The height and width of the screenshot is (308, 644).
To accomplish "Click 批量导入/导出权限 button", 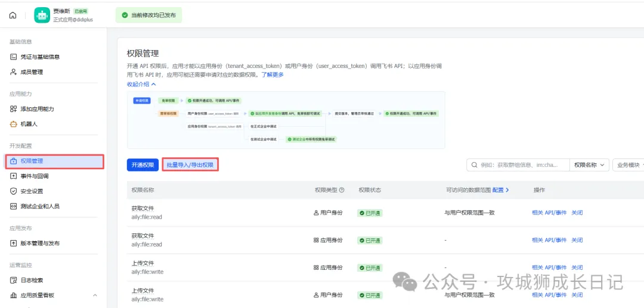I will pyautogui.click(x=190, y=165).
